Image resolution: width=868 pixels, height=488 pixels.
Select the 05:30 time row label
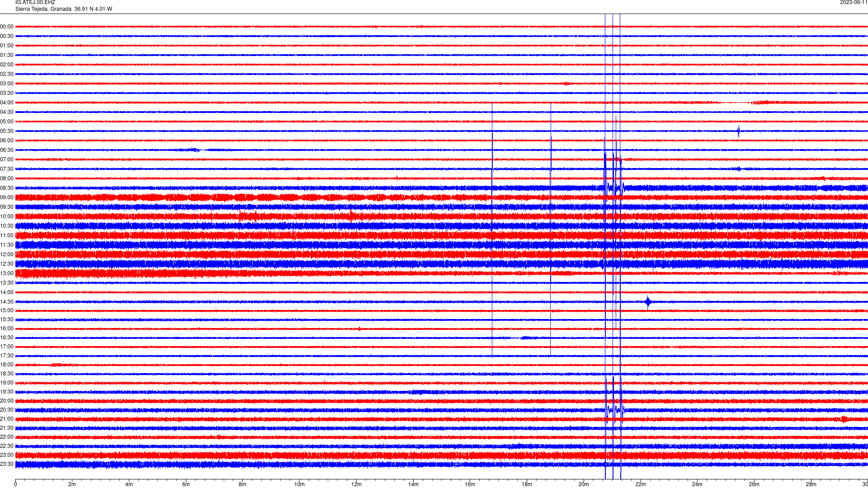click(x=7, y=131)
